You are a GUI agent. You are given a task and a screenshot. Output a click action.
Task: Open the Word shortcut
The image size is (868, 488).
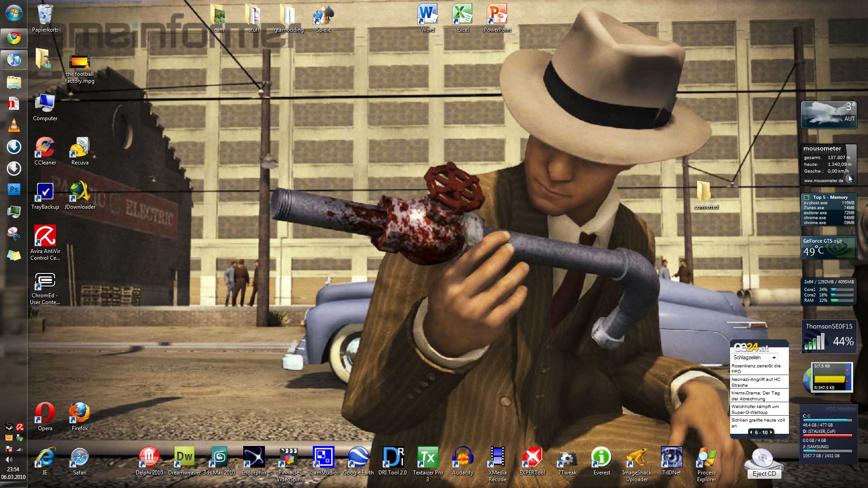pyautogui.click(x=428, y=18)
